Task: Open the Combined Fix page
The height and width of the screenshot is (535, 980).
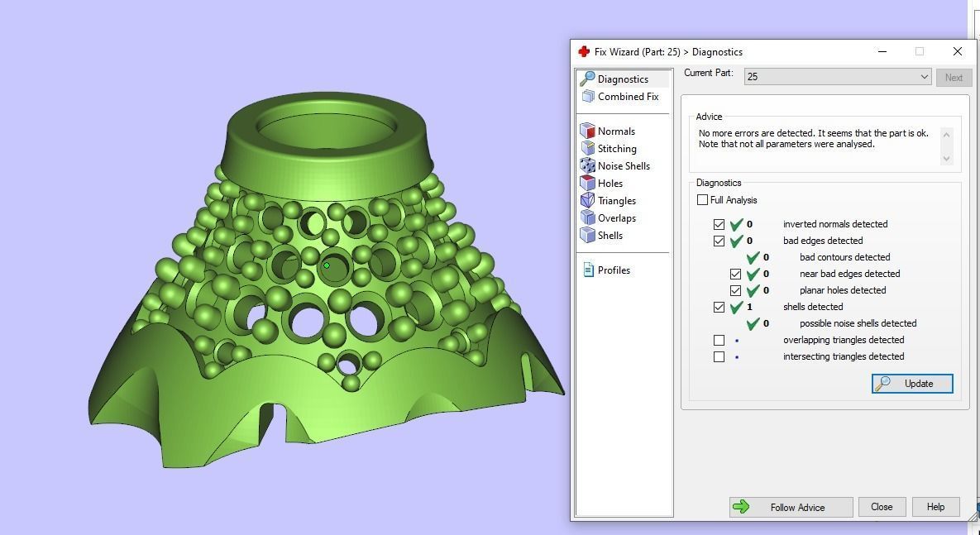Action: [629, 96]
